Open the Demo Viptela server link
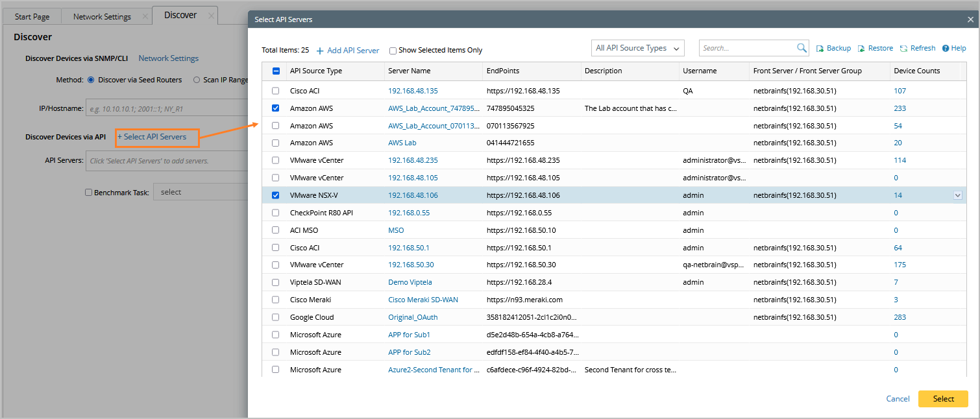 410,282
